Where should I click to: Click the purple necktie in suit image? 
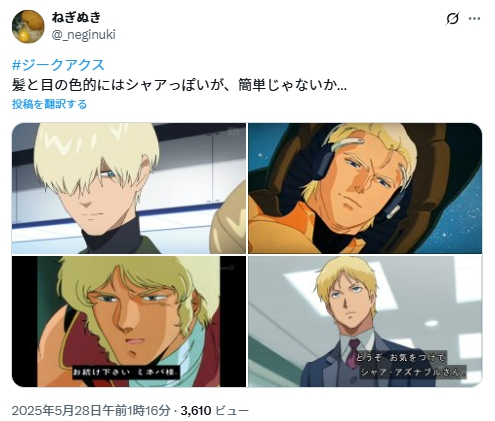click(352, 353)
